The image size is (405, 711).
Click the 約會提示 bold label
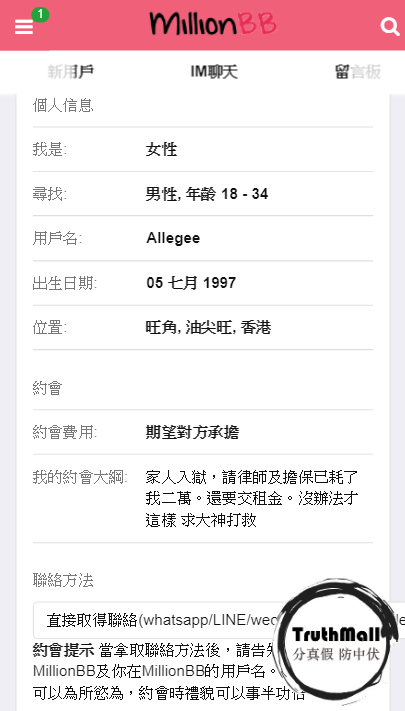[63, 651]
